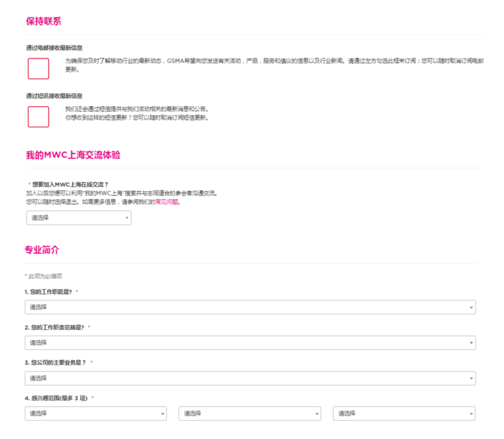Click the 专业简介 section heading

(x=42, y=250)
